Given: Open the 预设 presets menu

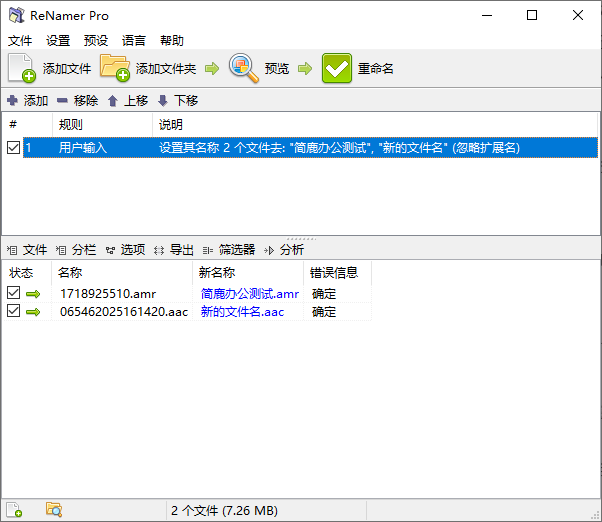Looking at the screenshot, I should 96,40.
